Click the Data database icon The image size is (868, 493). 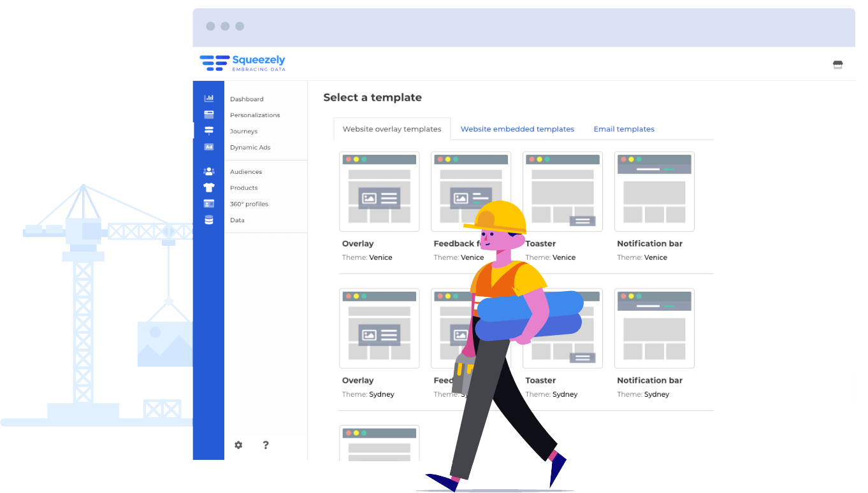(x=208, y=220)
